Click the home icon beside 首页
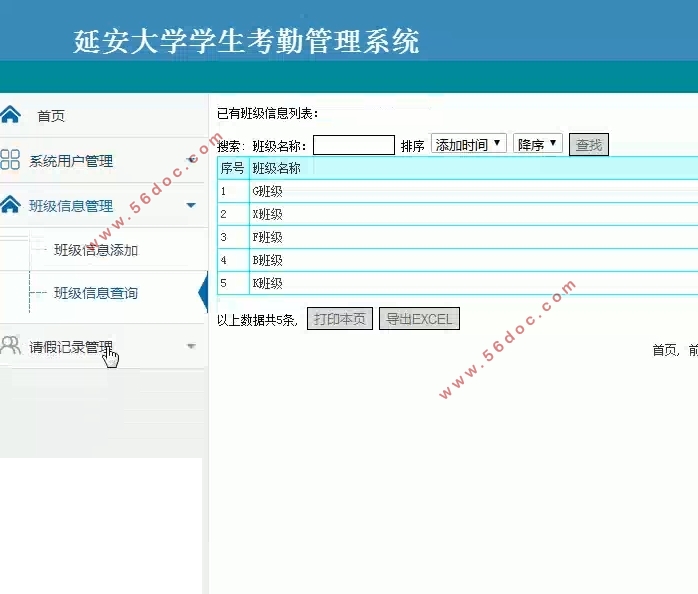This screenshot has width=698, height=594. click(10, 115)
